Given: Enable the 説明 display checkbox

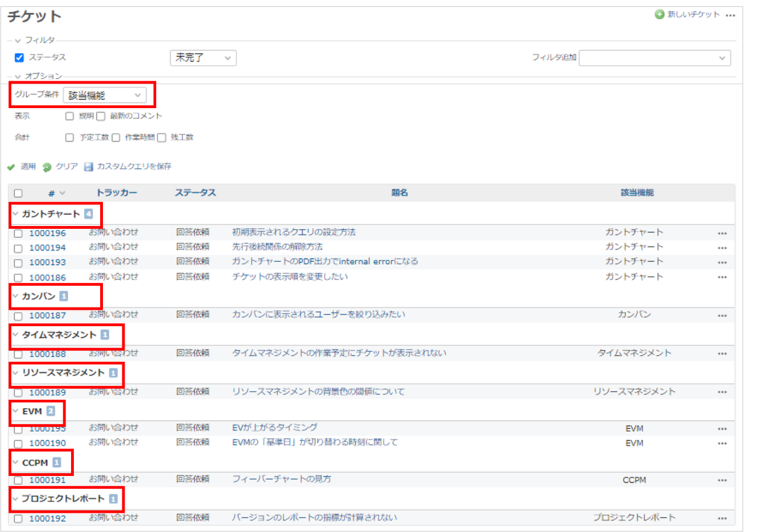Looking at the screenshot, I should pyautogui.click(x=69, y=117).
